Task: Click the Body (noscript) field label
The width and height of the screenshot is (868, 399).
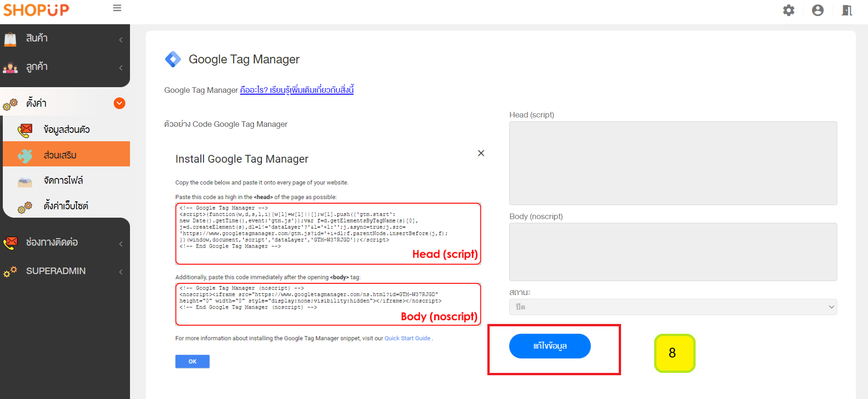Action: (536, 216)
